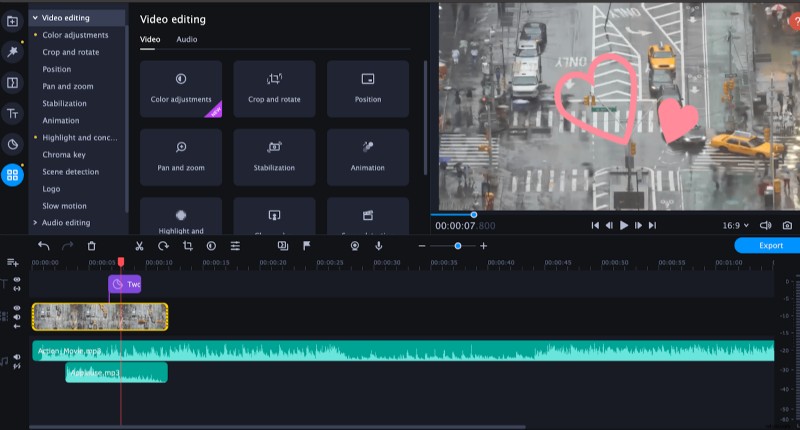
Task: Add a marker with the flag icon
Action: point(307,246)
